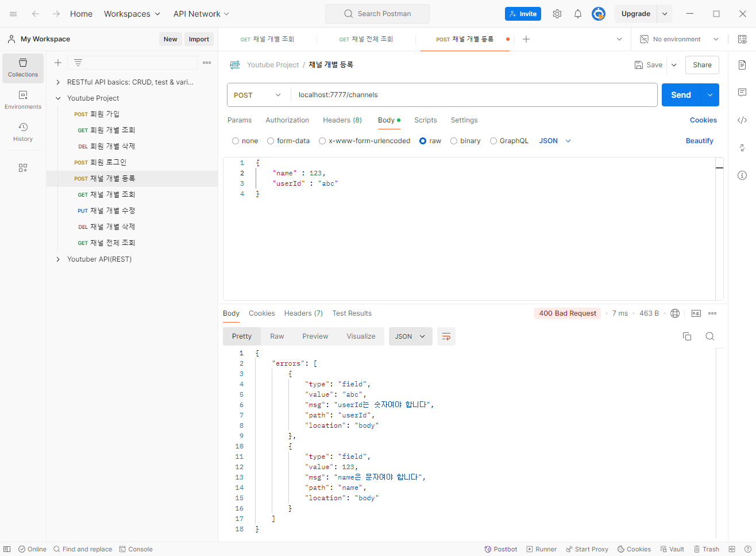The image size is (756, 556).
Task: Open the configure workspace sidebar grid icon
Action: (x=23, y=168)
